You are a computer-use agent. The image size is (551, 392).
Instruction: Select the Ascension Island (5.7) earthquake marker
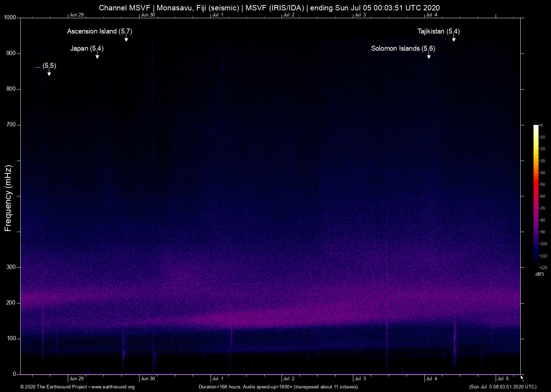100,31
